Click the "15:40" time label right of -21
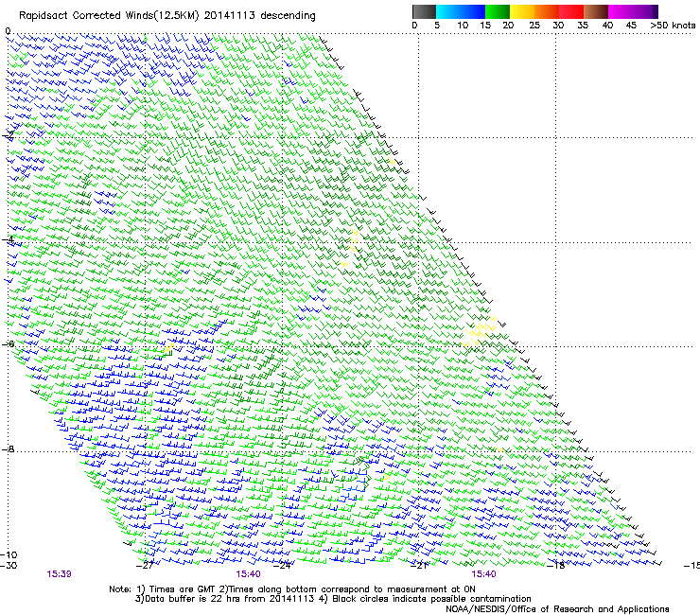Image resolution: width=700 pixels, height=615 pixels. [483, 574]
